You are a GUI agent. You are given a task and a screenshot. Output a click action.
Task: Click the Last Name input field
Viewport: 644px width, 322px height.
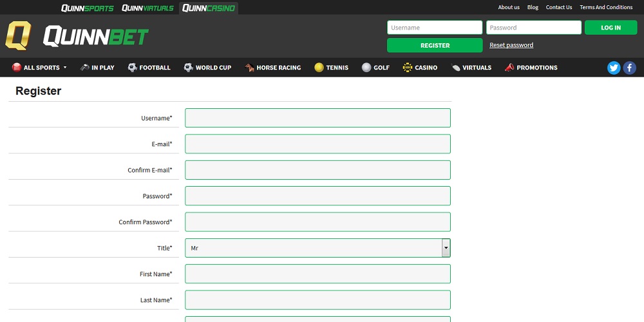pos(317,300)
